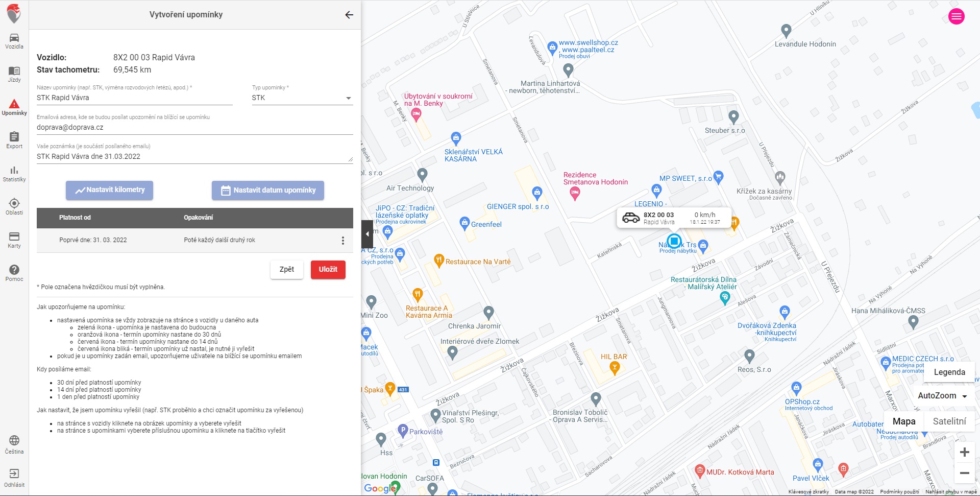Click the red Uložit save button
Screen dimensions: 980x496
(328, 270)
